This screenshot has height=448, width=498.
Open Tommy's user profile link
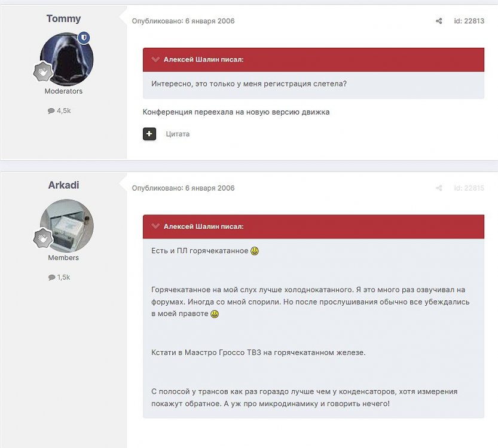[x=63, y=19]
